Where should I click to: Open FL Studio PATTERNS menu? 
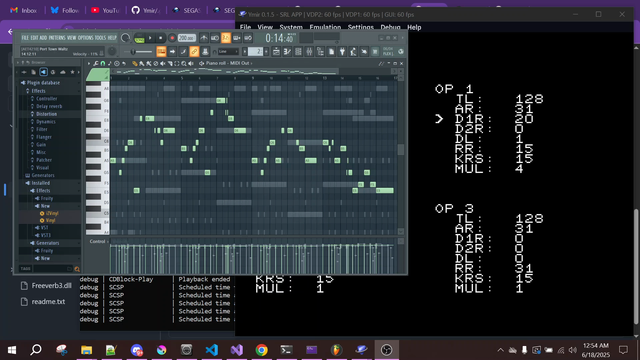coord(57,38)
